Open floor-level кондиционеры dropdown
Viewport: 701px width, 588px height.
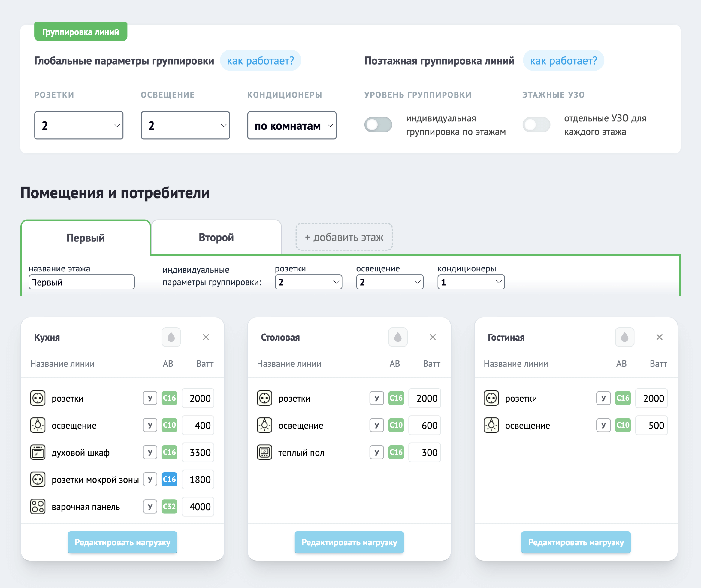471,282
